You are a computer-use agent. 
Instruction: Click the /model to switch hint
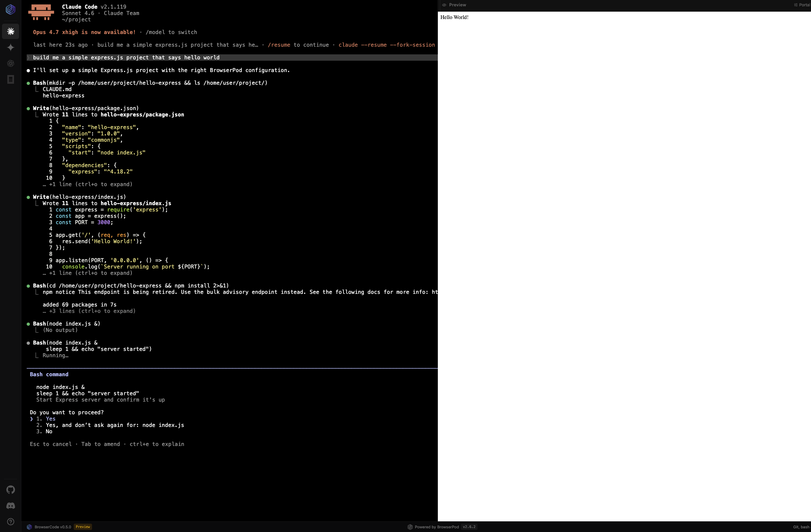171,32
